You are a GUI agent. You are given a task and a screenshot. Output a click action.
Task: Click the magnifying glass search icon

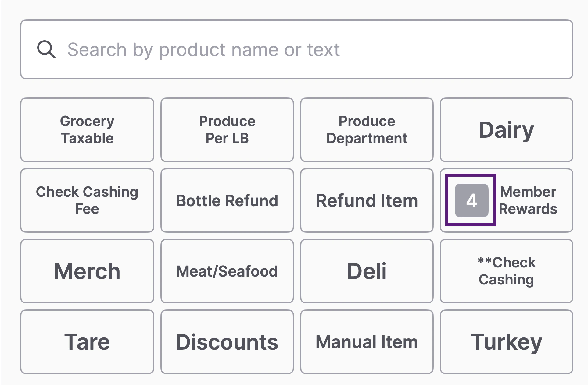[46, 49]
